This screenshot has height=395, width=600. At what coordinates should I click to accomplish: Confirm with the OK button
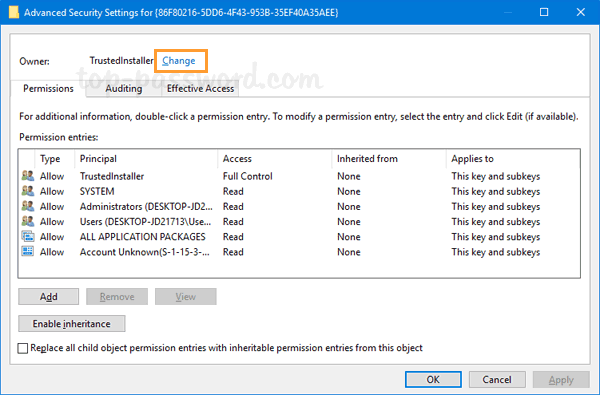[433, 379]
